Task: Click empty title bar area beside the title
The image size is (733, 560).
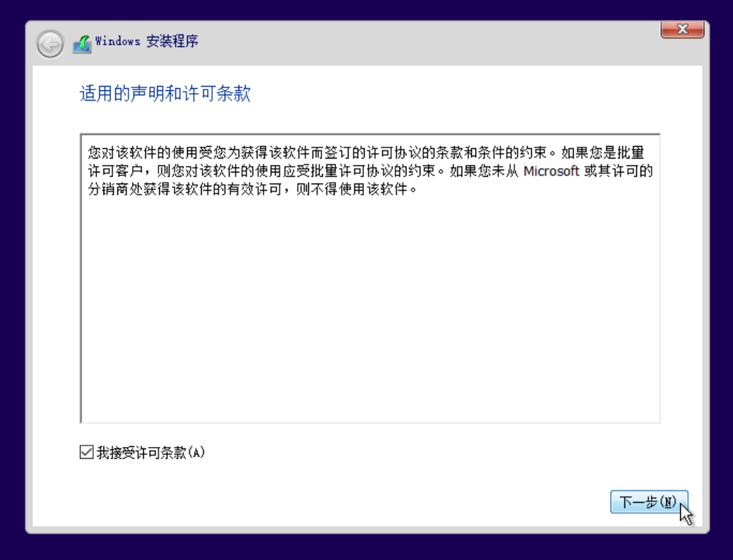Action: [420, 42]
